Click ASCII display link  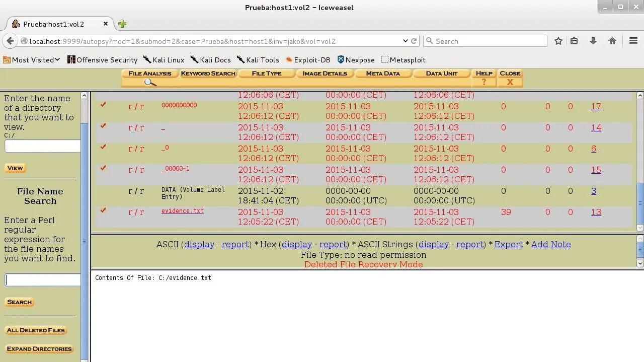pos(199,244)
